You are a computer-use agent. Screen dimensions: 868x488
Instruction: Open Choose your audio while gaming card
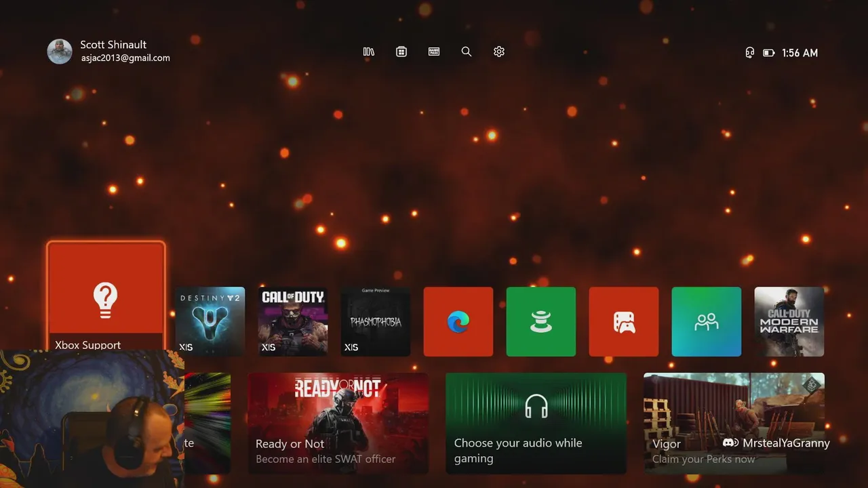pos(536,423)
